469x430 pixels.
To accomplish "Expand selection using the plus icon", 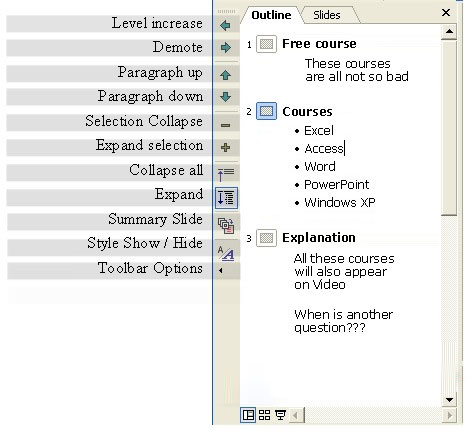I will coord(226,147).
